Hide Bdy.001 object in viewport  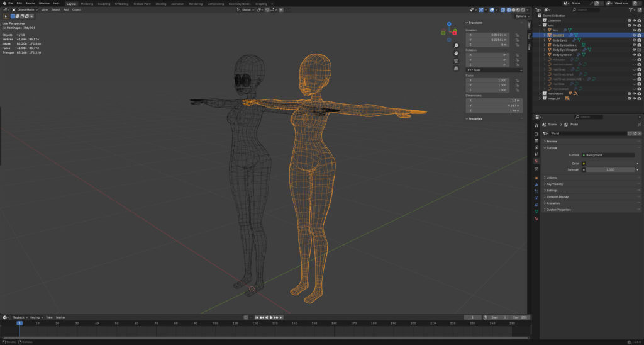[634, 35]
